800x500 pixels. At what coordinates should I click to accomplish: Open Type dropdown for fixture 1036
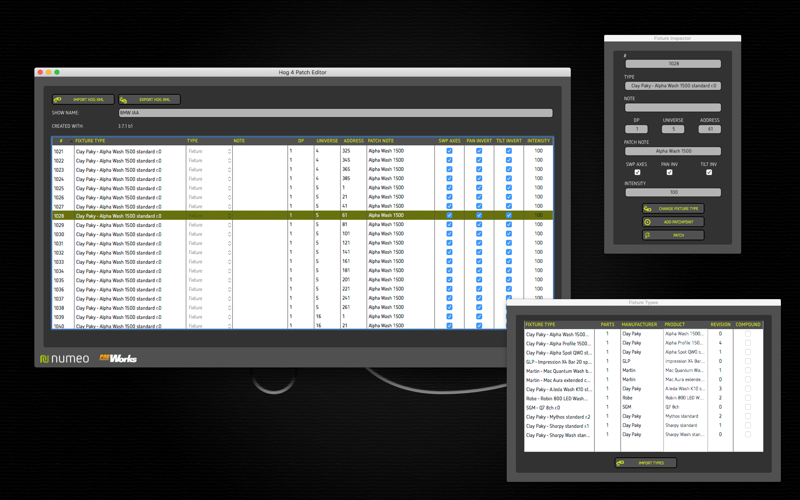coord(209,289)
